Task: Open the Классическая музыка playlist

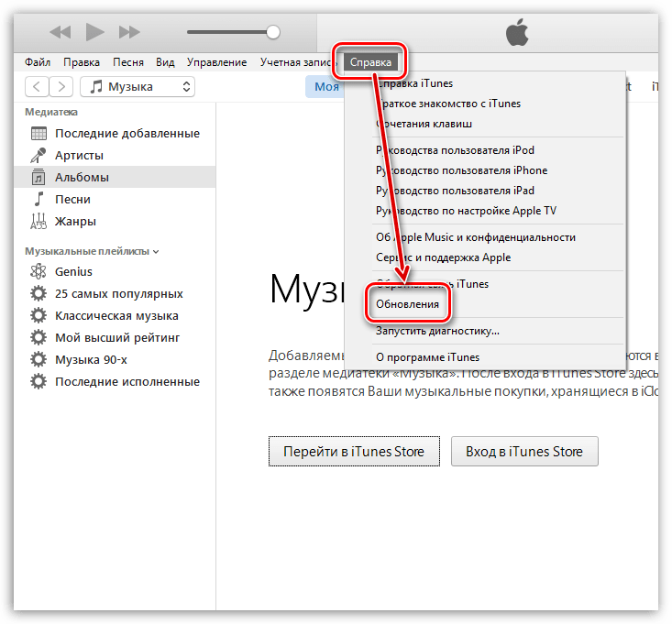Action: point(115,315)
